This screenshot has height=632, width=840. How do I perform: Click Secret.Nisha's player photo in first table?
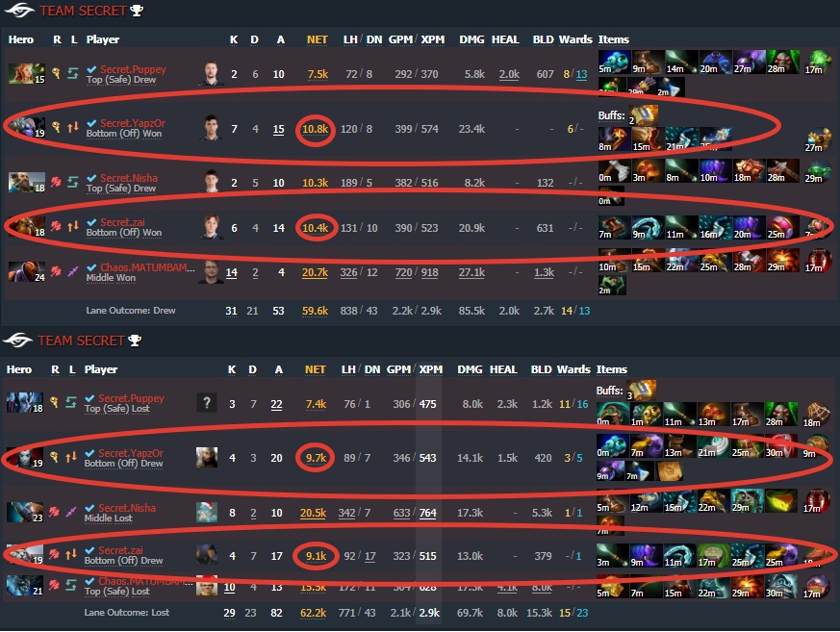211,181
